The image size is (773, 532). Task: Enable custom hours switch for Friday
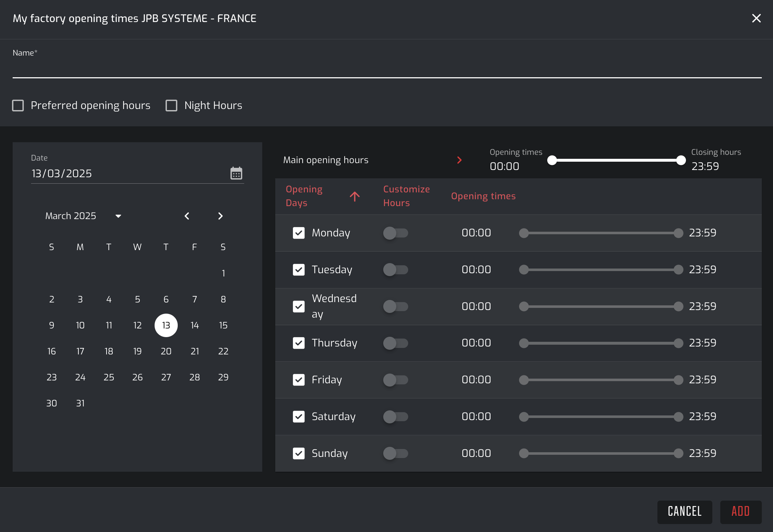pos(395,380)
